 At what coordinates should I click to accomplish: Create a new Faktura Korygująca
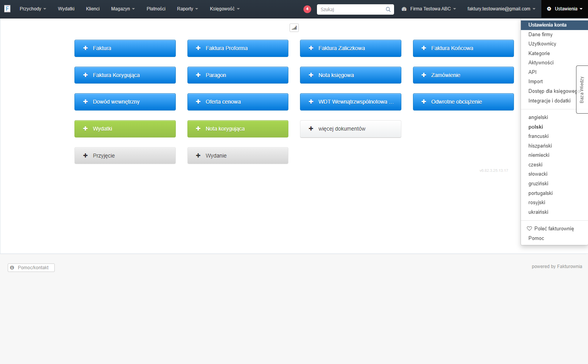click(x=125, y=75)
